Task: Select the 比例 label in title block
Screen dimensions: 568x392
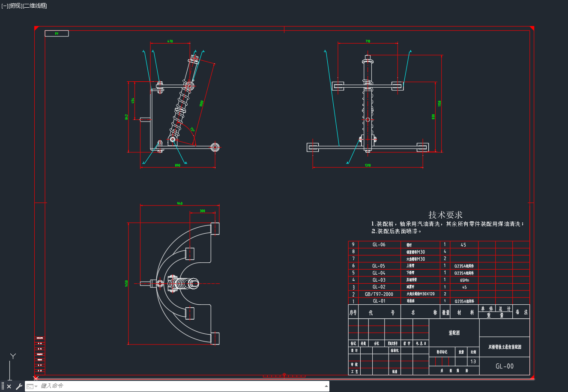Action: 473,352
